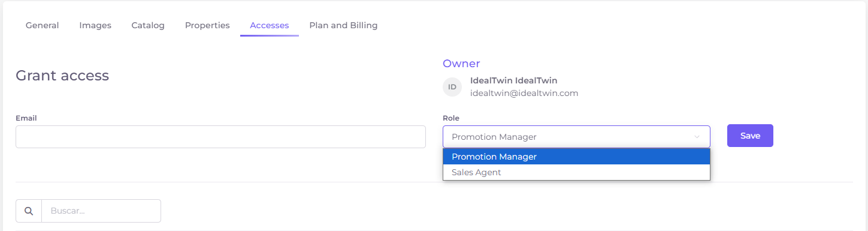The height and width of the screenshot is (231, 868).
Task: Click the ID owner avatar circle
Action: click(x=452, y=87)
